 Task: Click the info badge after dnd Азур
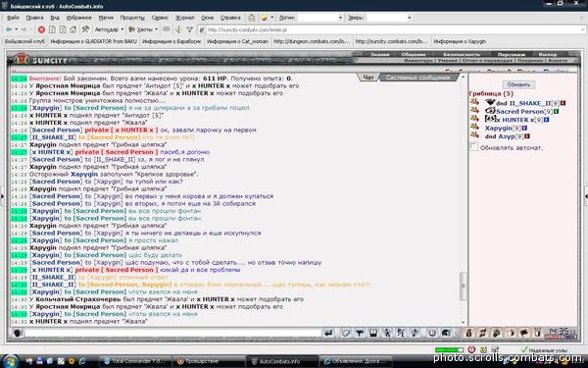point(527,136)
